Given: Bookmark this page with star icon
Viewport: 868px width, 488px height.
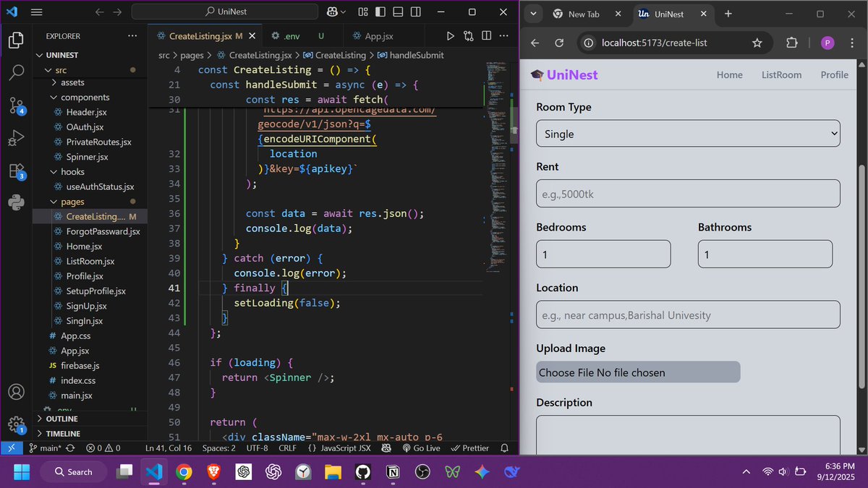Looking at the screenshot, I should (757, 43).
